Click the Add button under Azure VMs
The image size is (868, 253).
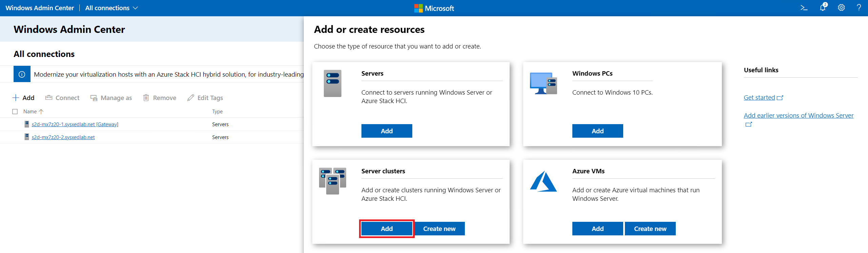(x=598, y=229)
